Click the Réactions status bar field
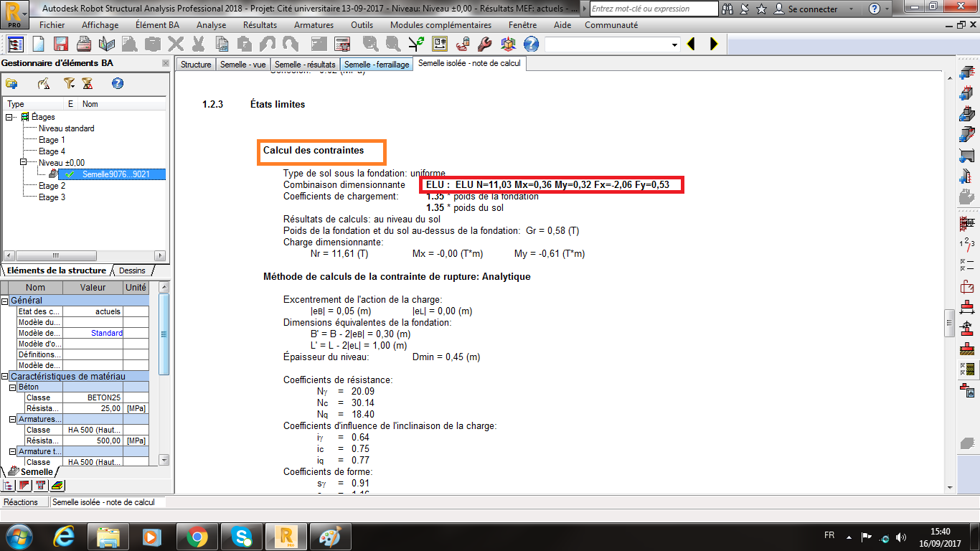Screen dimensions: 980x551 click(25, 502)
